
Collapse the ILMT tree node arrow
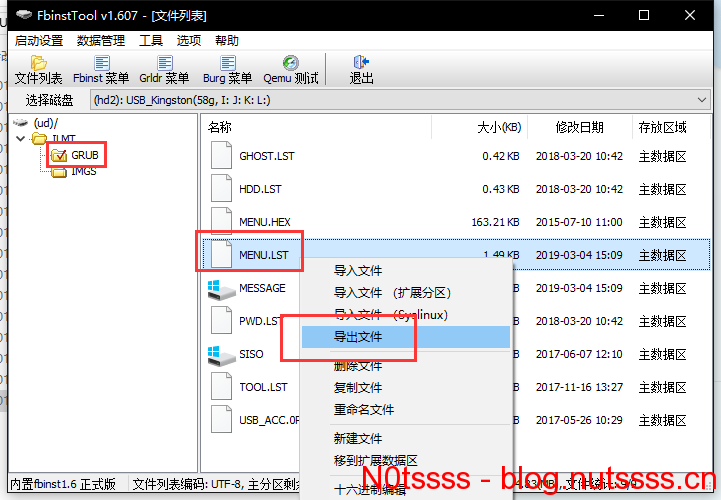point(20,138)
